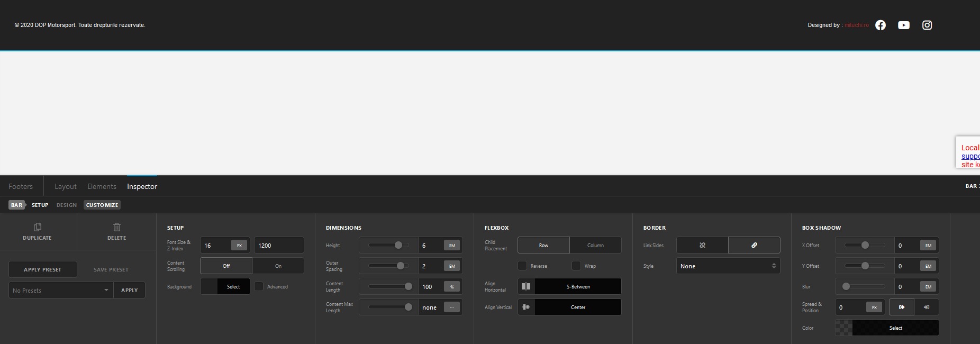This screenshot has width=980, height=344.
Task: Click the Duplicate bar icon
Action: 38,227
